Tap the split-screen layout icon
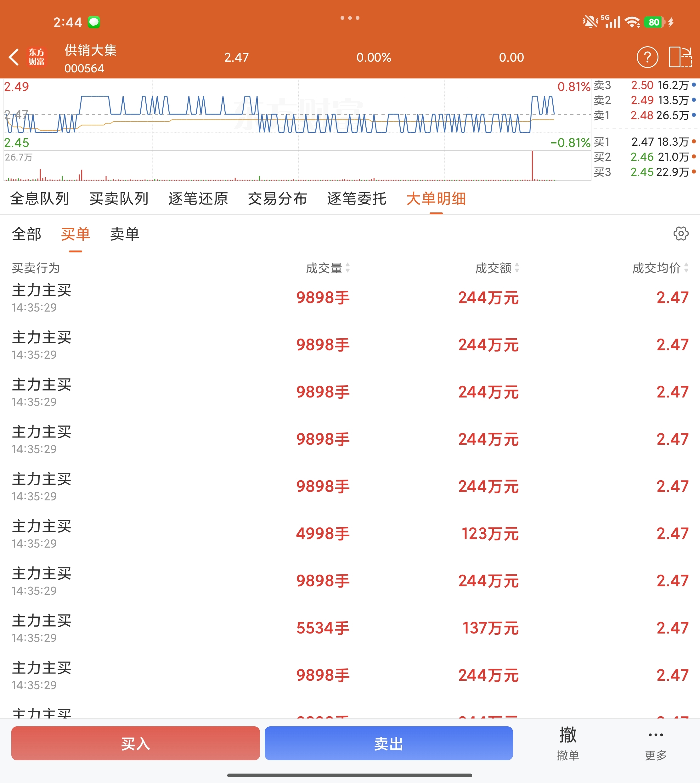700x783 pixels. (x=680, y=57)
